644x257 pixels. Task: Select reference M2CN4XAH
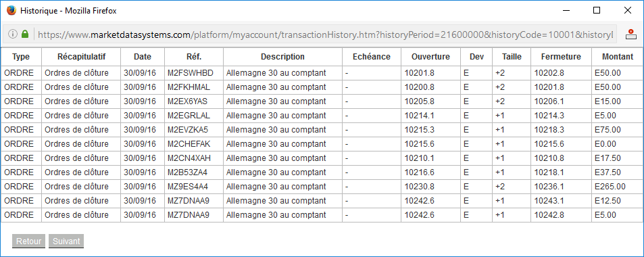[x=189, y=158]
